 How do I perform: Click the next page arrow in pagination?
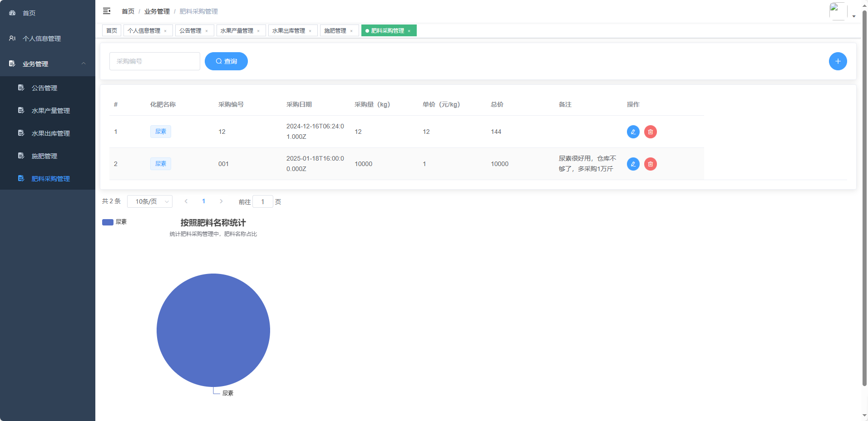click(x=221, y=201)
